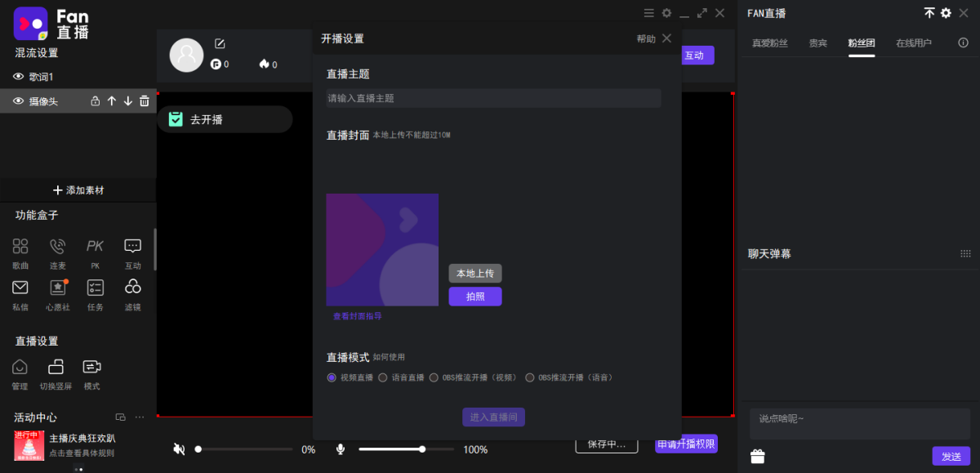Choose OBS推流开播（视频）mode
The image size is (980, 473).
(x=434, y=377)
